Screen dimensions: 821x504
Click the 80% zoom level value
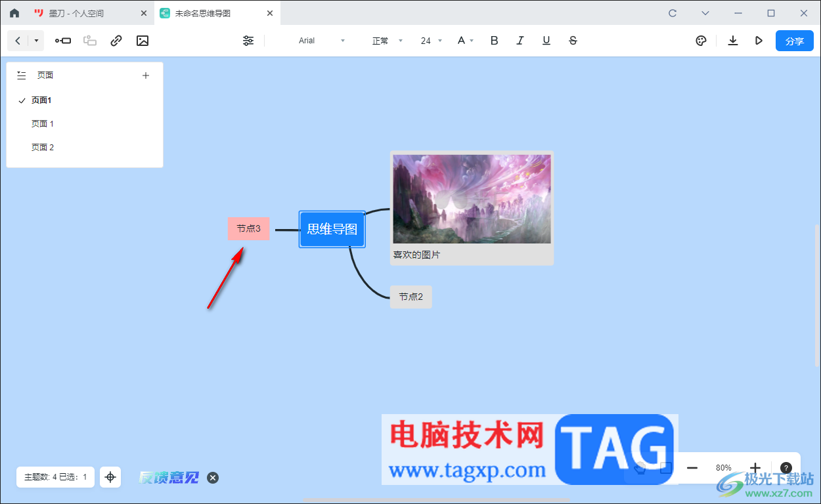point(724,468)
